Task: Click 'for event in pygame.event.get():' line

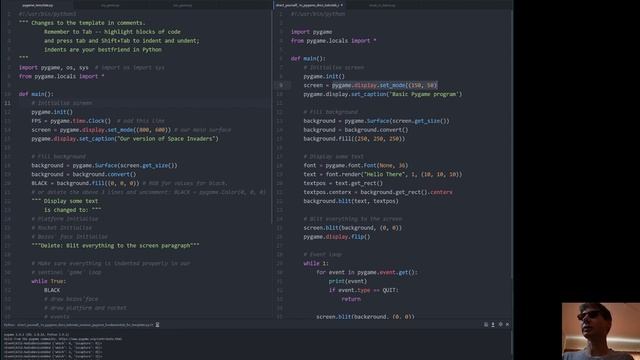Action: (367, 272)
